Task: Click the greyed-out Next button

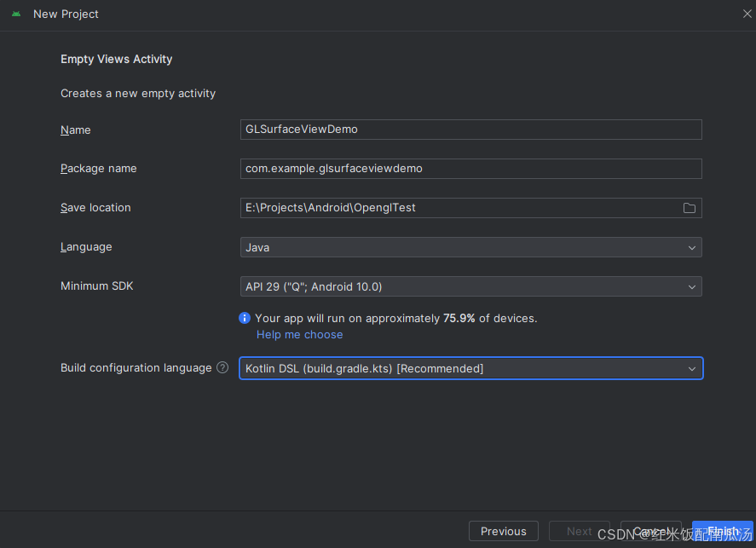Action: tap(579, 531)
